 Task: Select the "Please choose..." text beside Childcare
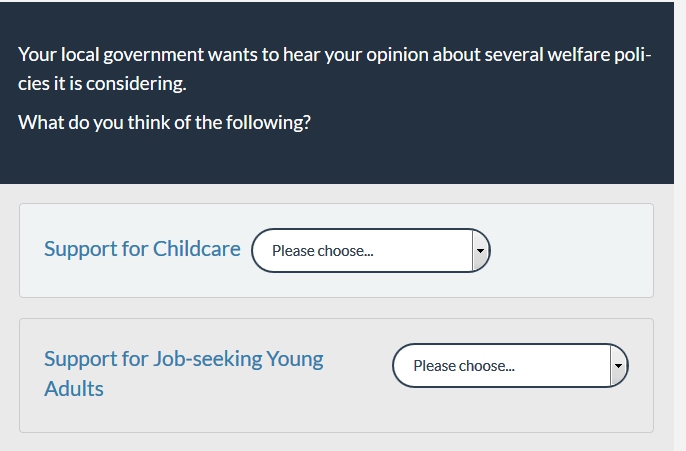coord(322,251)
